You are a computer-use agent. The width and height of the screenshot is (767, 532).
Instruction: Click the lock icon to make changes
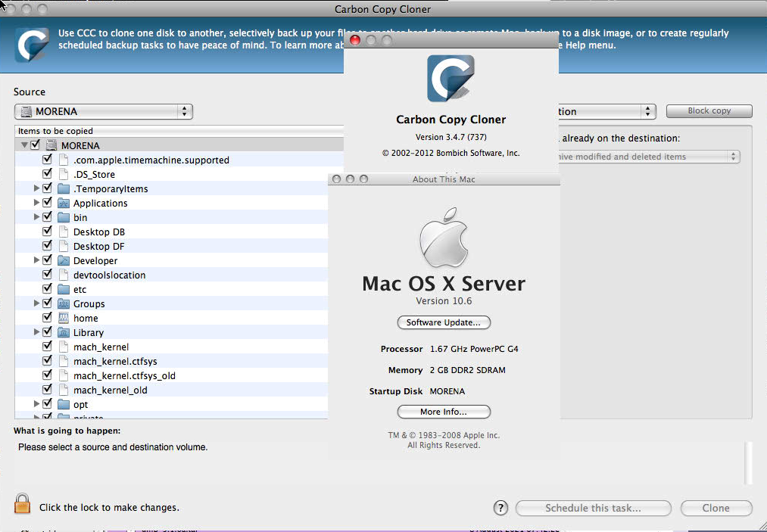tap(22, 503)
